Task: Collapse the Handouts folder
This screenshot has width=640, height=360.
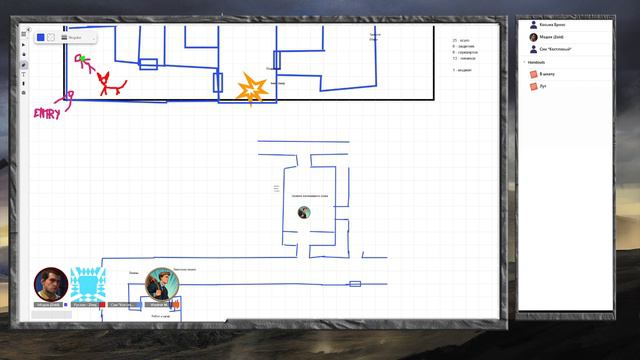Action: (x=524, y=62)
